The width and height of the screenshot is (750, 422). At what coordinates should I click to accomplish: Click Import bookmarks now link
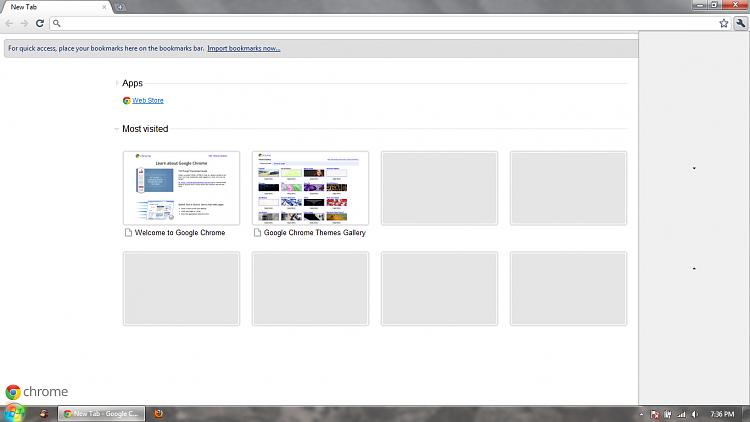243,48
